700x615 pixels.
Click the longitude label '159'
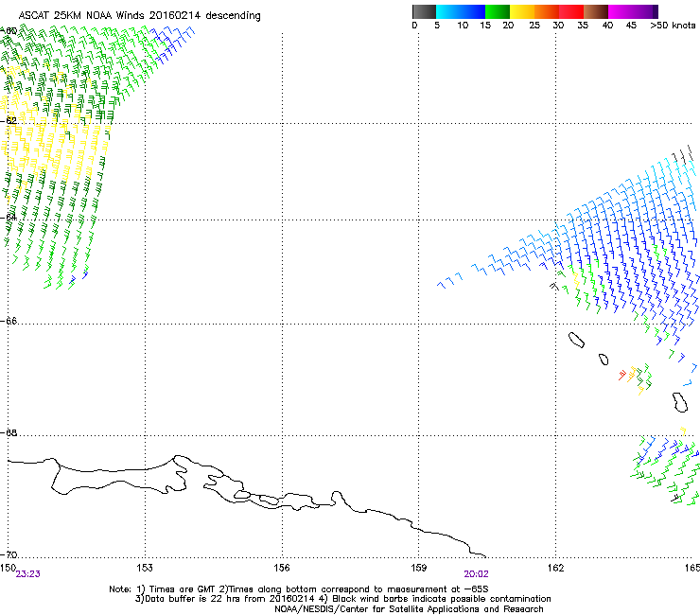tap(418, 568)
